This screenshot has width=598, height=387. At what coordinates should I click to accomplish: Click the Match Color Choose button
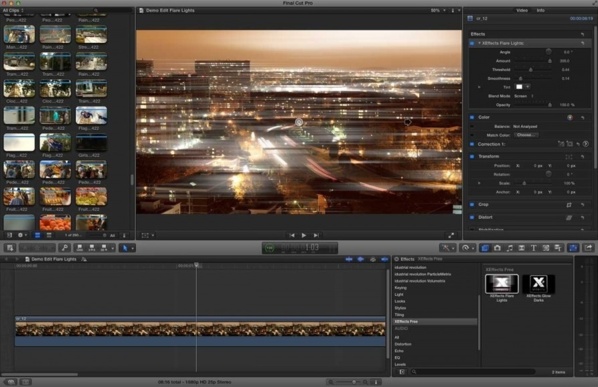pos(526,135)
